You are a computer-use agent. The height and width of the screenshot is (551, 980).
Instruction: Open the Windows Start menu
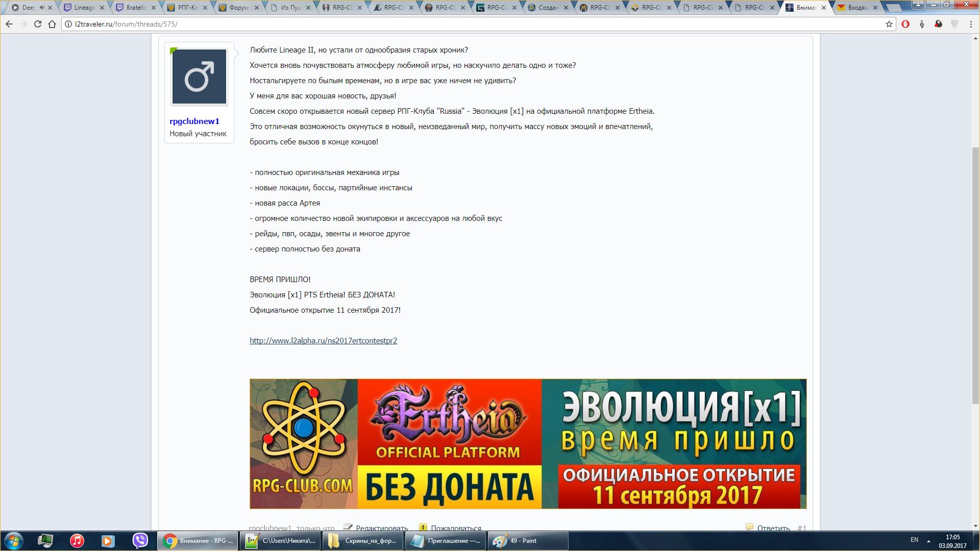[13, 541]
